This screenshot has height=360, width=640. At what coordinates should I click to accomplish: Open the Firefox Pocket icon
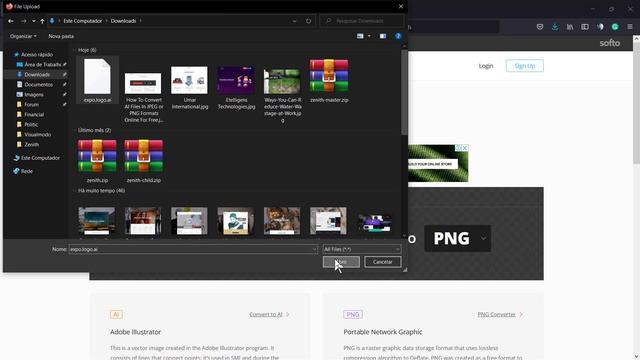click(x=540, y=27)
